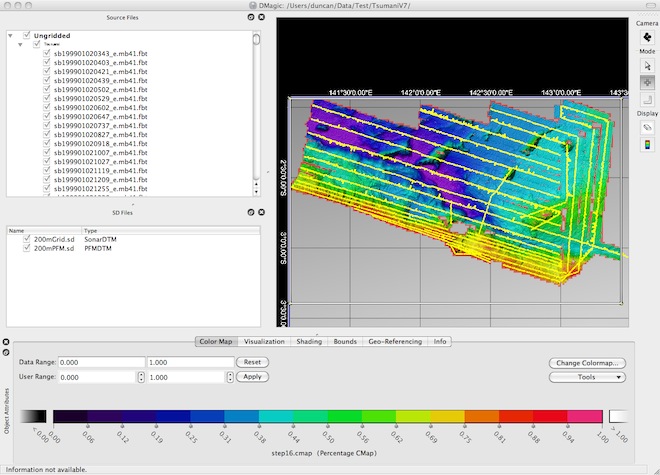Viewport: 660px width, 475px height.
Task: Switch to the Shading tab
Action: (309, 342)
